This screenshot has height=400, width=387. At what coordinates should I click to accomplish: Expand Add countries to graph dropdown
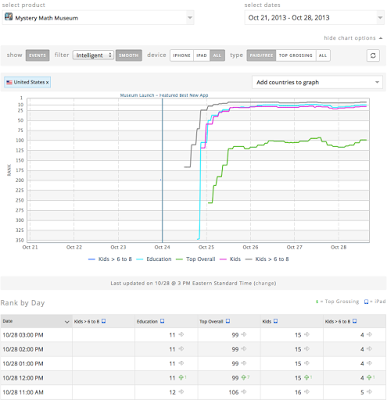[317, 82]
